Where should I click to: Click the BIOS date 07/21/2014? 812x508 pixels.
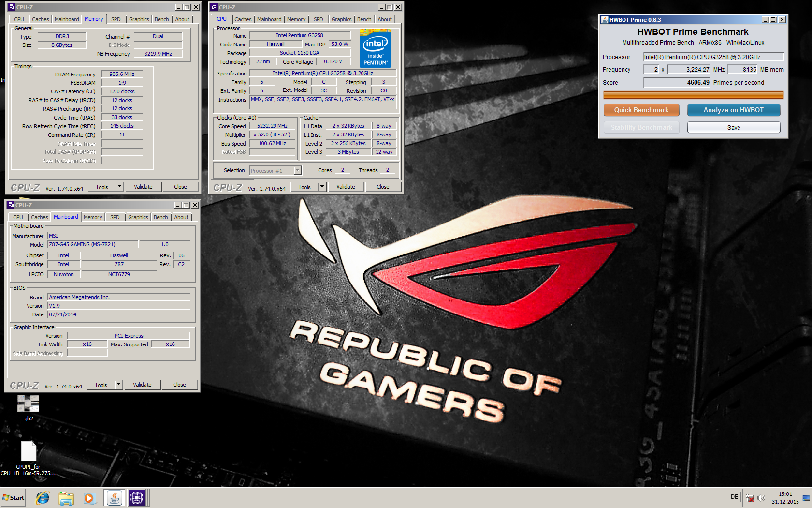tap(118, 314)
